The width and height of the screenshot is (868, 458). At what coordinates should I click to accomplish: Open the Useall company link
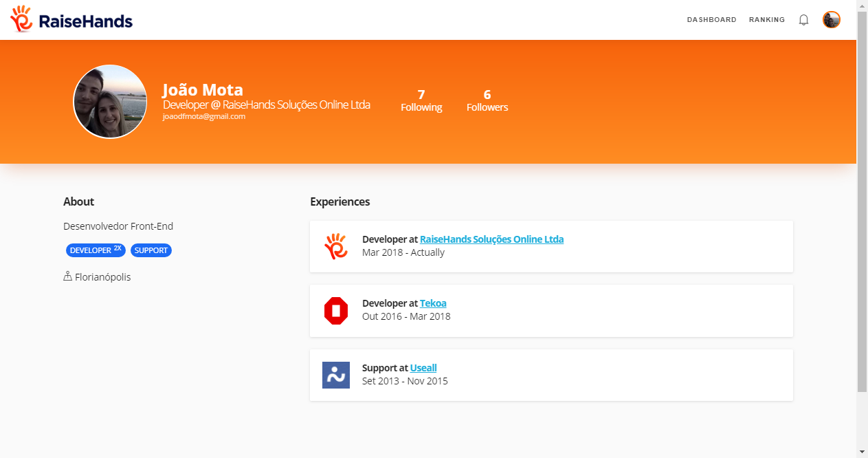423,368
